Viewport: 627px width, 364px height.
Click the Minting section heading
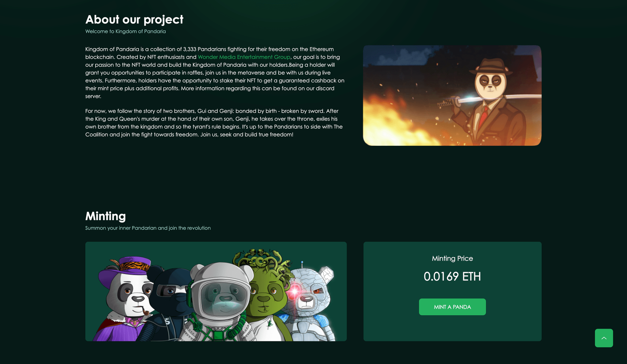[106, 216]
